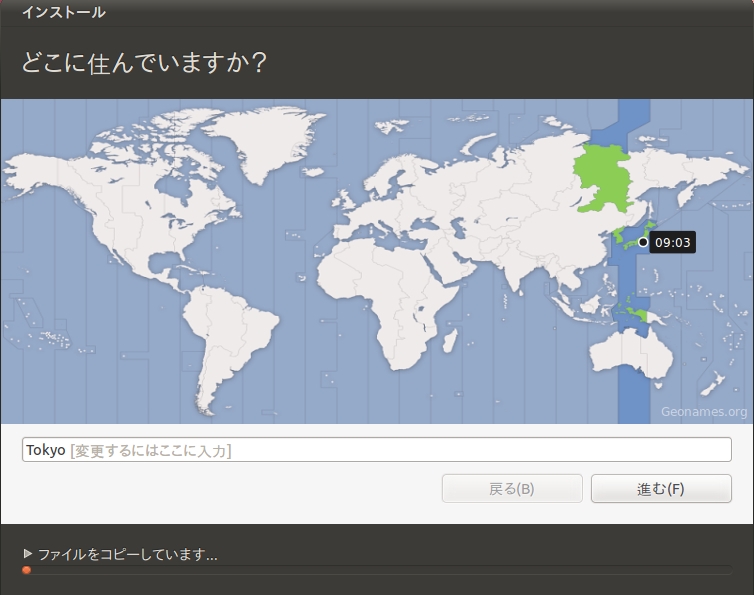
Task: Click the どこに住んでいますか? heading
Action: click(144, 63)
